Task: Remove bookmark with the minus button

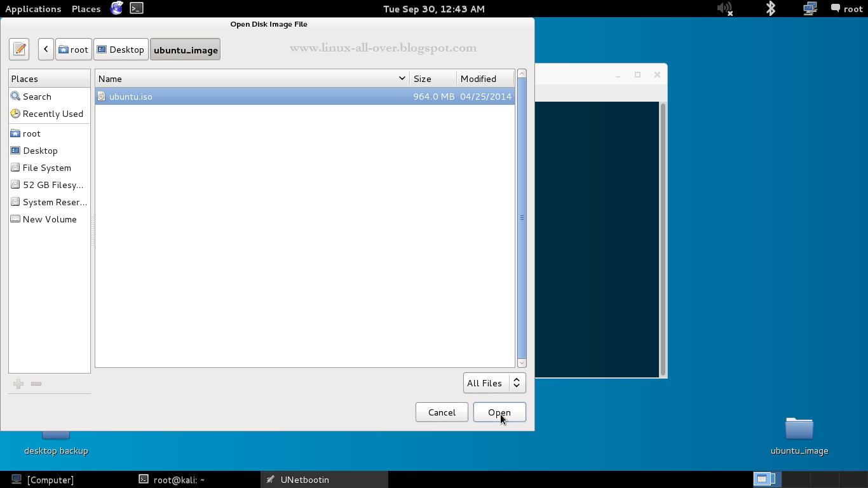Action: pyautogui.click(x=36, y=384)
